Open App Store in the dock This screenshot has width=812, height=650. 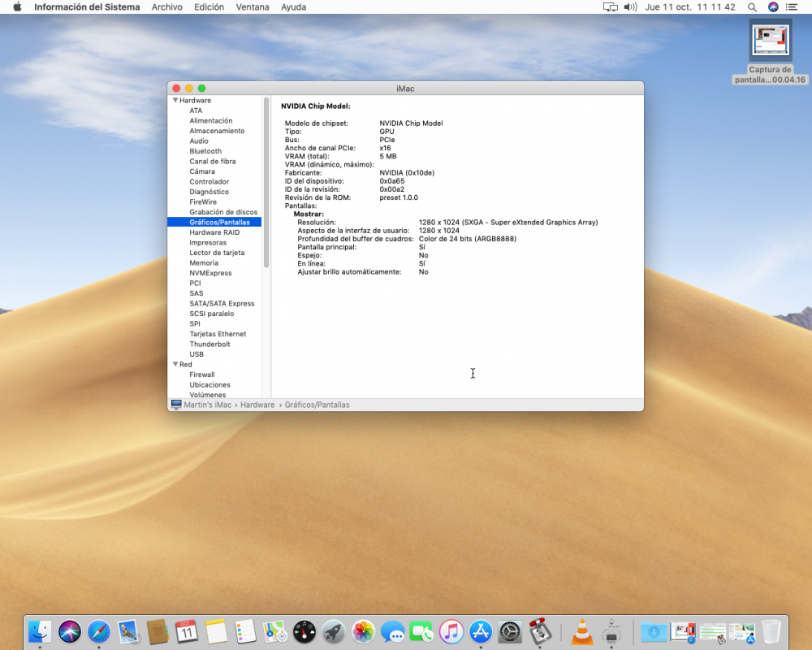481,632
